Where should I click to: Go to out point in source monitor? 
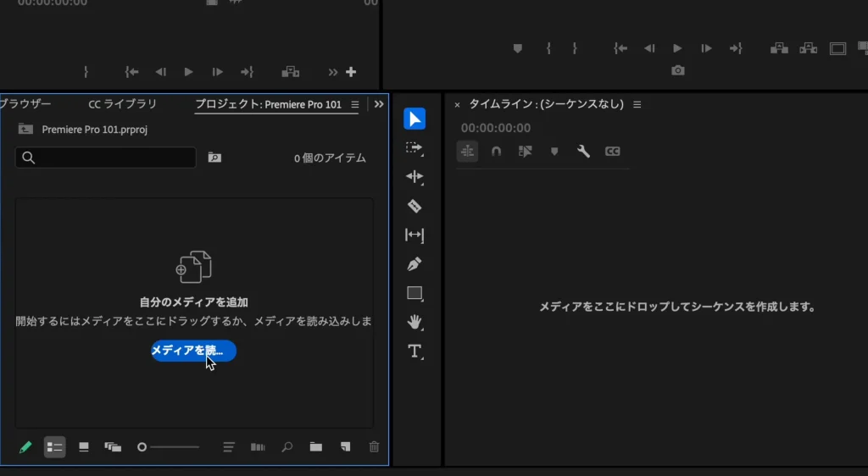(x=247, y=72)
